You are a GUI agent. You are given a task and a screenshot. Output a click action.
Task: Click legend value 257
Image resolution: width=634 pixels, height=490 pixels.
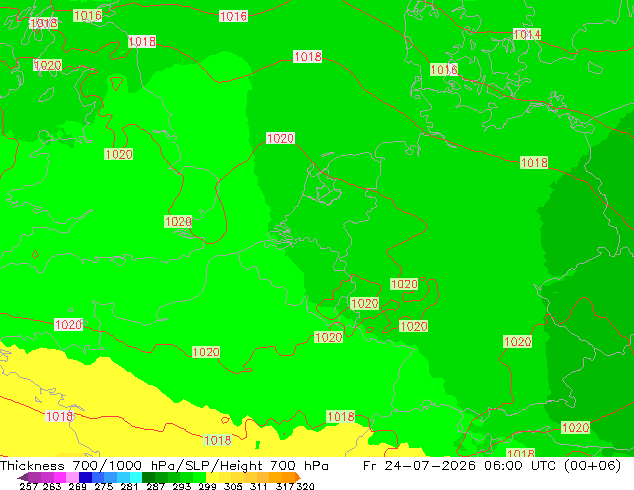click(x=29, y=486)
